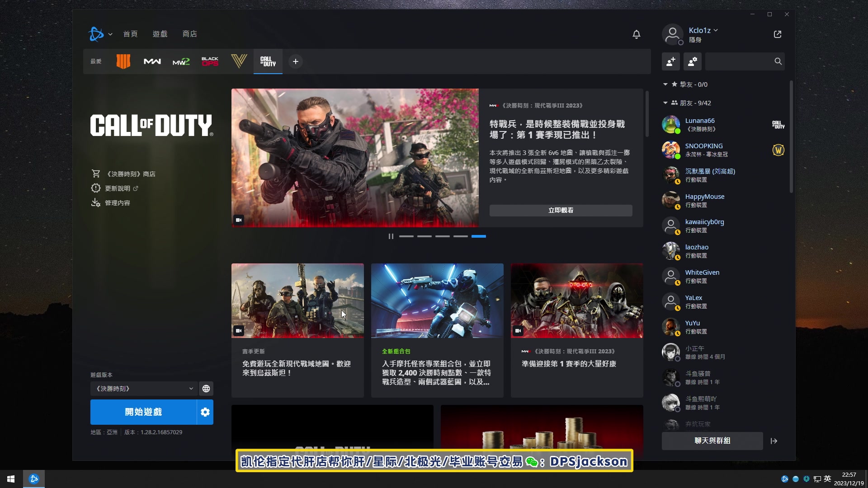
Task: Click the Battle.net system tray icon
Action: coord(785,479)
